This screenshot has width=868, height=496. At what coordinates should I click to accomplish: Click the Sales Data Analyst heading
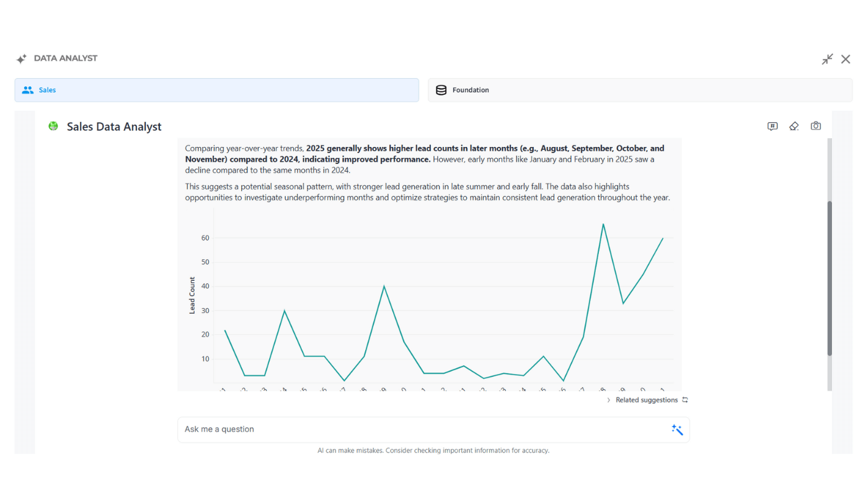point(114,126)
